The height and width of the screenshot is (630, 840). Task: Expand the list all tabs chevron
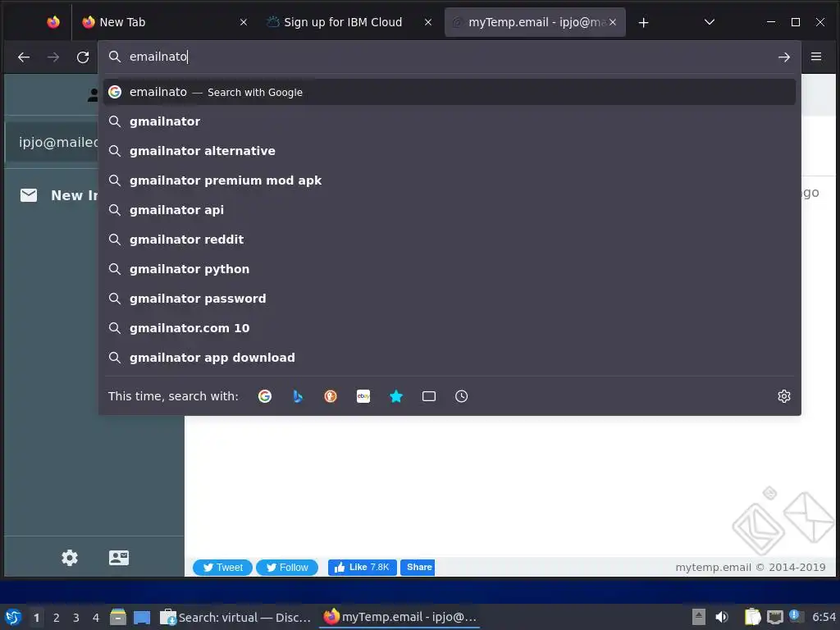pos(710,22)
